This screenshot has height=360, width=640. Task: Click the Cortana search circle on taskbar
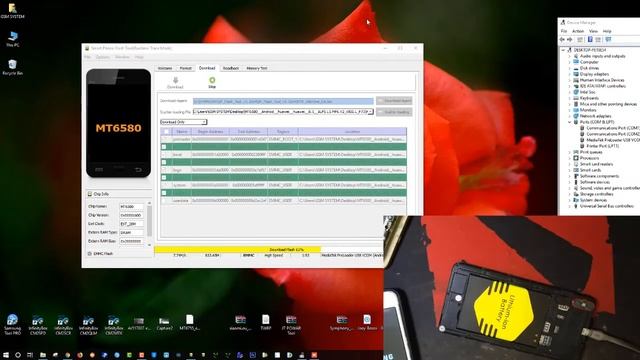[18, 355]
